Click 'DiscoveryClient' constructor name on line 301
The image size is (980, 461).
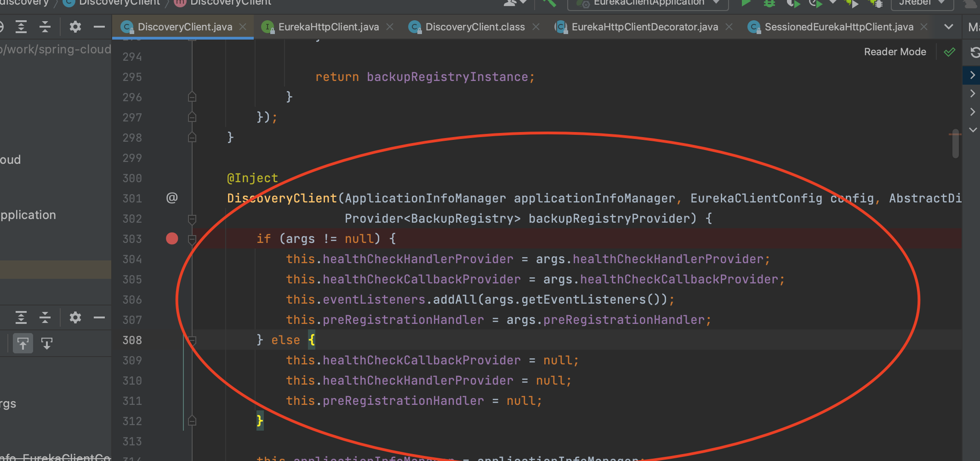click(282, 198)
